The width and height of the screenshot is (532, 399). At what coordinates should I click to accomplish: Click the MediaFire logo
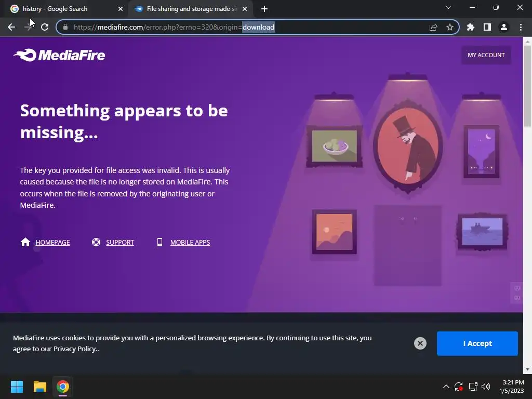(59, 55)
